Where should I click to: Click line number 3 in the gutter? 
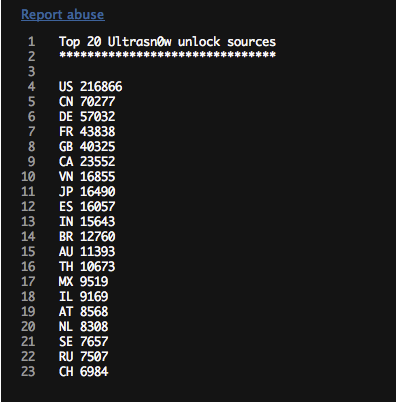coord(32,72)
